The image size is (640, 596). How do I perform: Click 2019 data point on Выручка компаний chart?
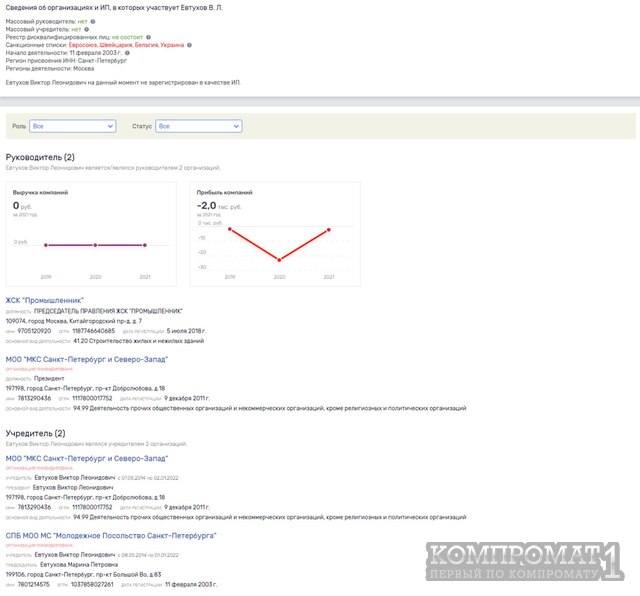(x=46, y=245)
